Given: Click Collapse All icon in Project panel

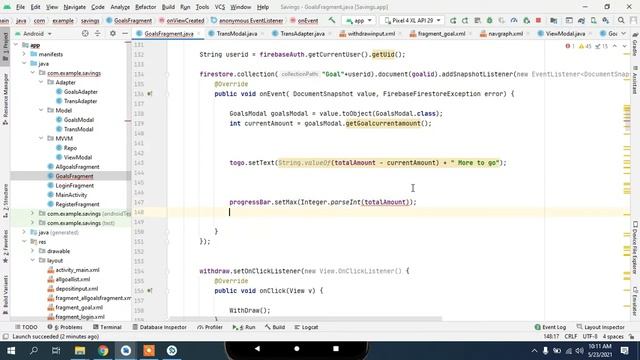Looking at the screenshot, I should click(x=98, y=33).
